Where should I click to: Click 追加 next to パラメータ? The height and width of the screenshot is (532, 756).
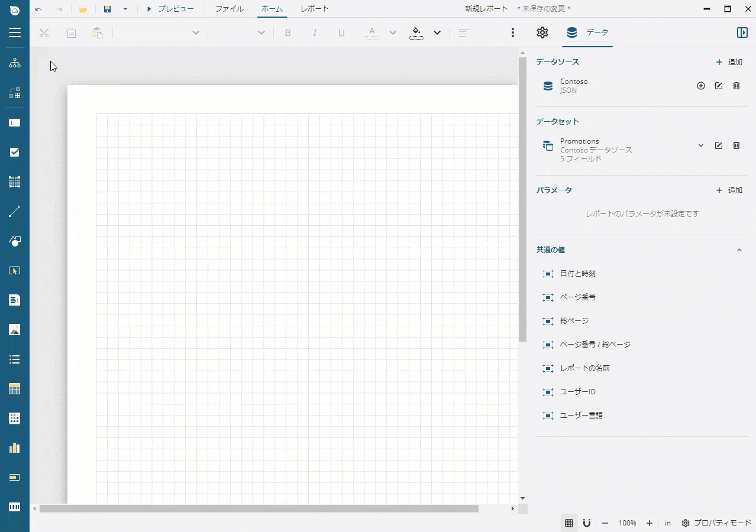tap(729, 190)
